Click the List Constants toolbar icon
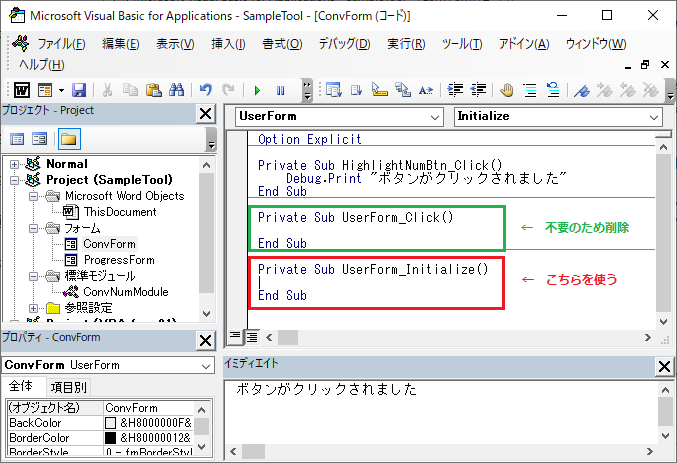This screenshot has width=677, height=463. coord(357,90)
